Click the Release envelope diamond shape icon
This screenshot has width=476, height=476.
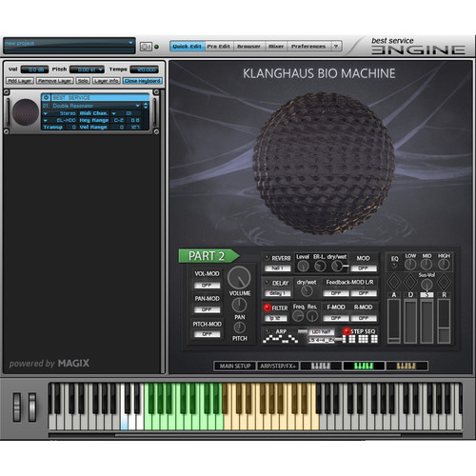tap(444, 282)
